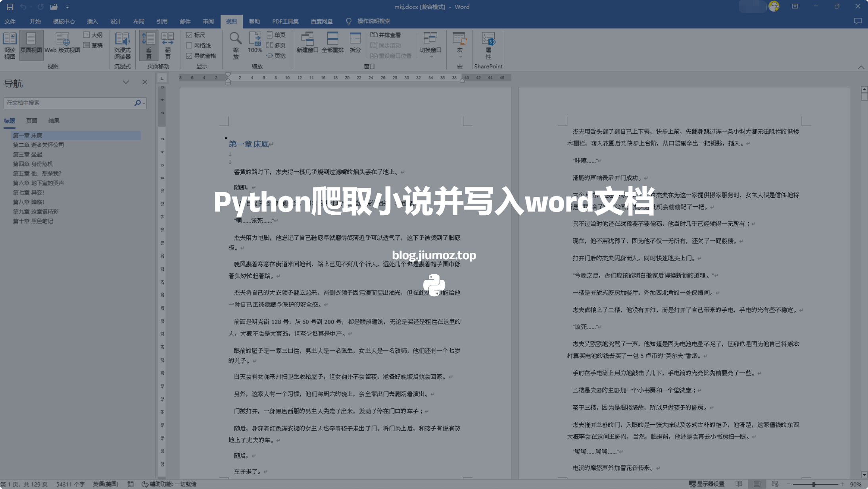This screenshot has width=868, height=489.
Task: Click the vertical scrollbar up arrow
Action: [x=864, y=89]
